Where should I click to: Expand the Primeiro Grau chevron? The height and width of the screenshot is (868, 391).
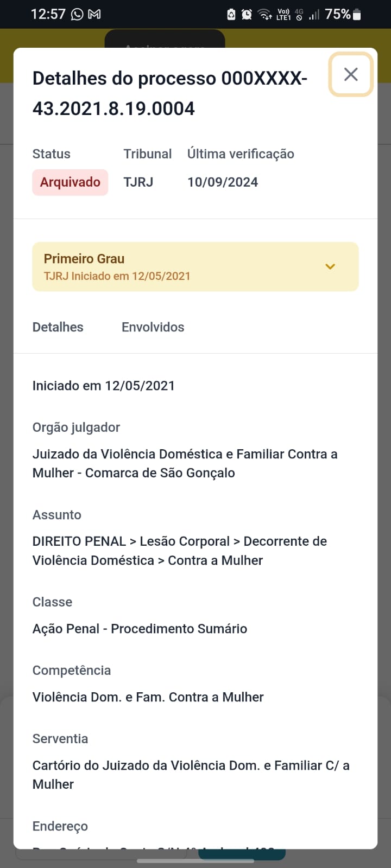(330, 266)
